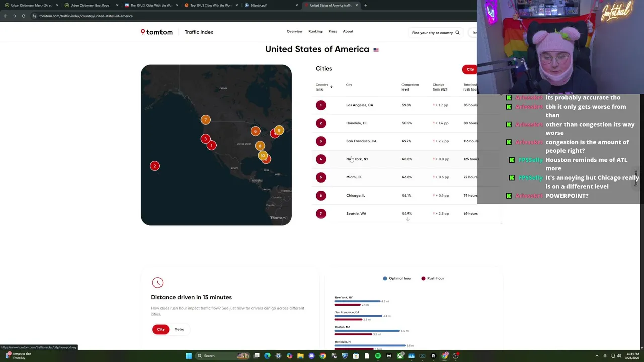The width and height of the screenshot is (644, 362).
Task: Open the Overview nav item
Action: pyautogui.click(x=295, y=31)
